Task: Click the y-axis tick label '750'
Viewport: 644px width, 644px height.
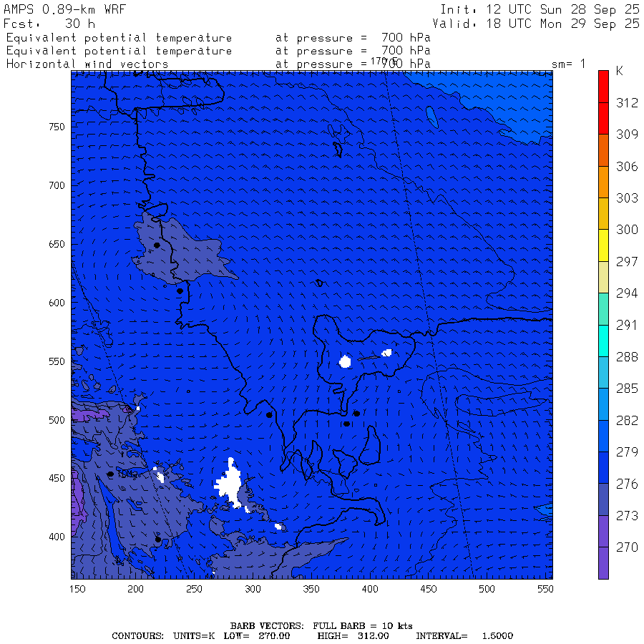Action: point(57,127)
